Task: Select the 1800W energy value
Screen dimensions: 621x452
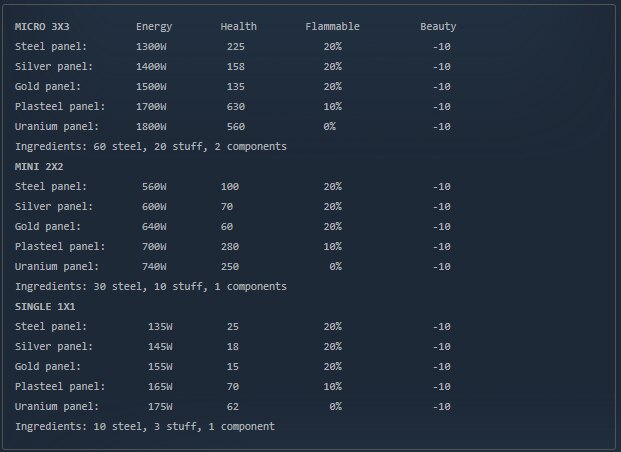Action: [151, 127]
